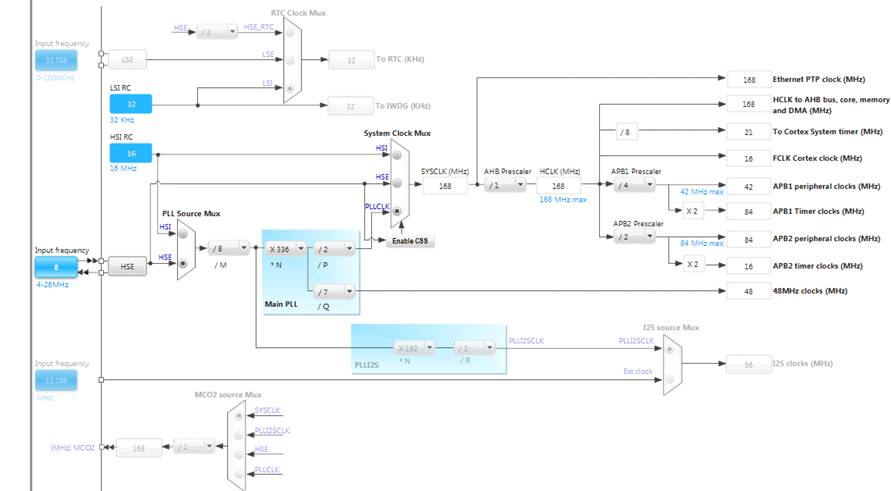Choose HSE in the PLL Source Mux
The image size is (891, 491).
[183, 263]
